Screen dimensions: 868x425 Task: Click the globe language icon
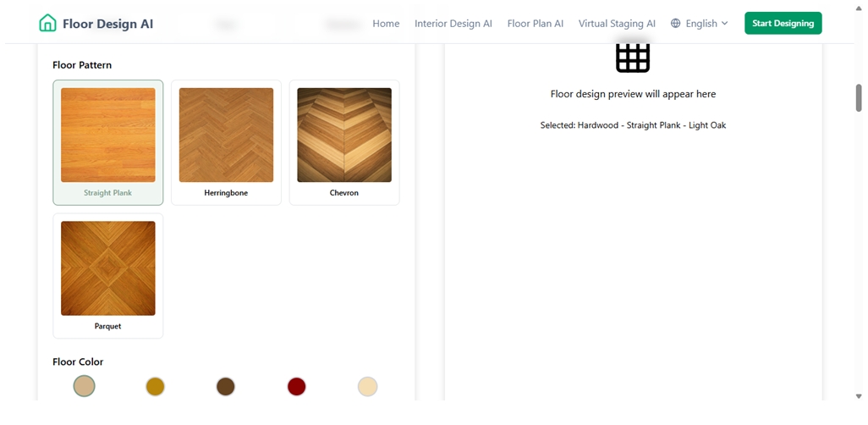675,24
